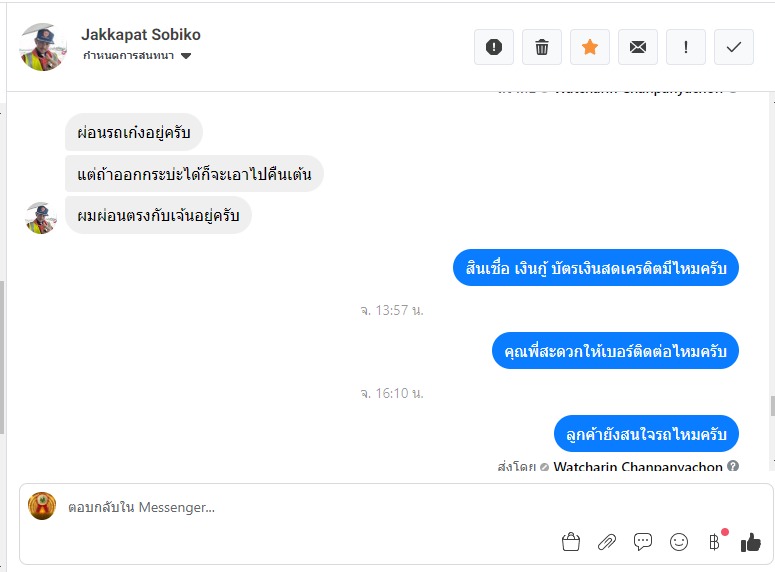Flag conversation with exclamation mark button
The image size is (775, 572).
pos(686,47)
